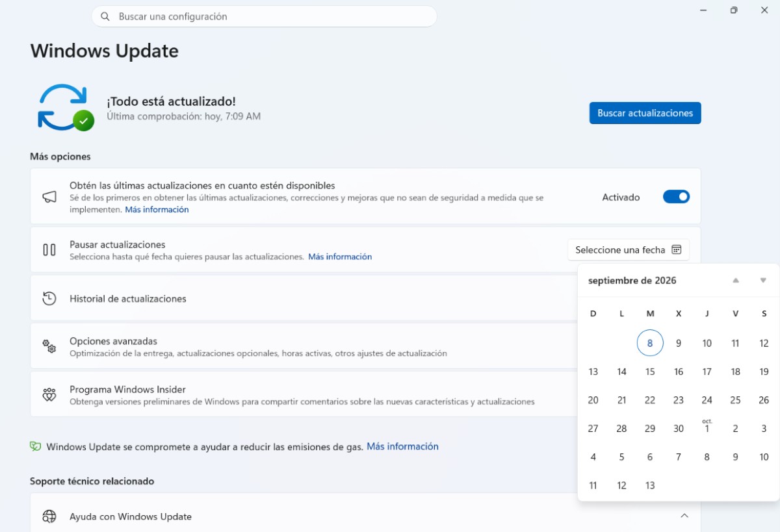Click the megaphone icon for latest updates

click(x=49, y=197)
